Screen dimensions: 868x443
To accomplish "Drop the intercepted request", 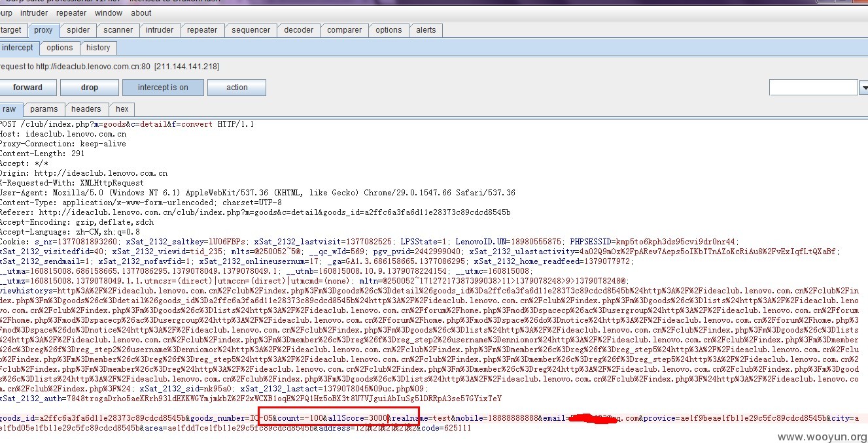I will [x=90, y=88].
